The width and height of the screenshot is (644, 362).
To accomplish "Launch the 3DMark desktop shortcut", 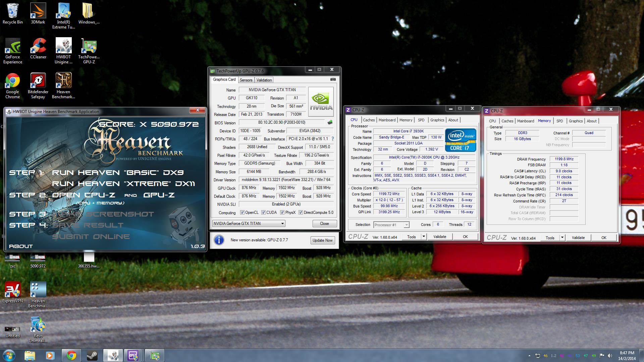I will tap(38, 13).
